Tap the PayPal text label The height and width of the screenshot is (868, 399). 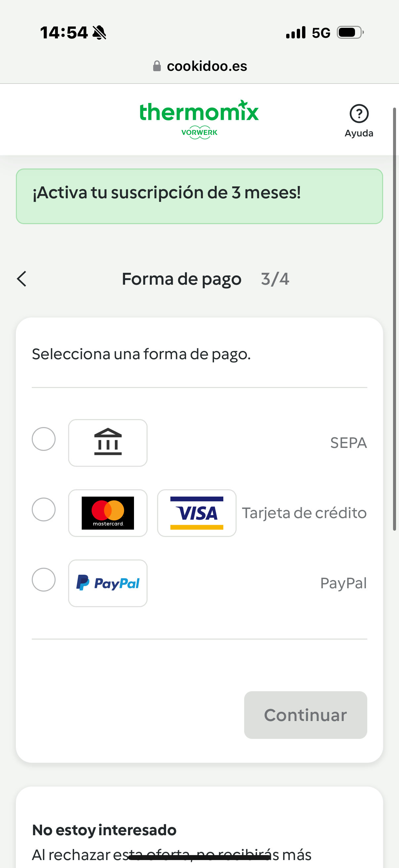tap(343, 583)
